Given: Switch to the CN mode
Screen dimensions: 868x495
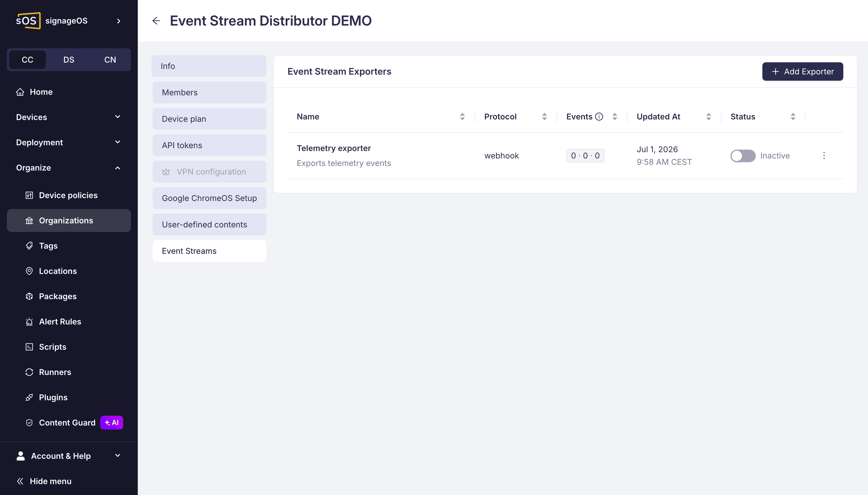Looking at the screenshot, I should pos(110,59).
